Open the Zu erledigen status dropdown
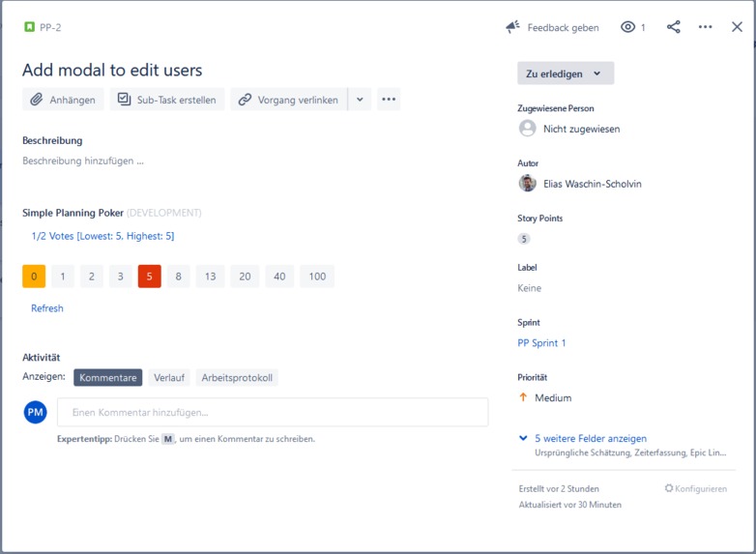 click(x=566, y=73)
